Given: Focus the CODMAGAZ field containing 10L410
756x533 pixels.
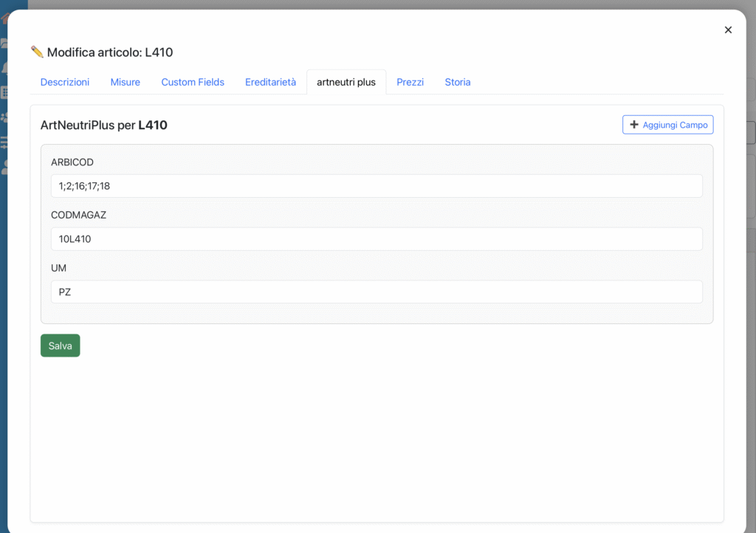Looking at the screenshot, I should coord(377,239).
